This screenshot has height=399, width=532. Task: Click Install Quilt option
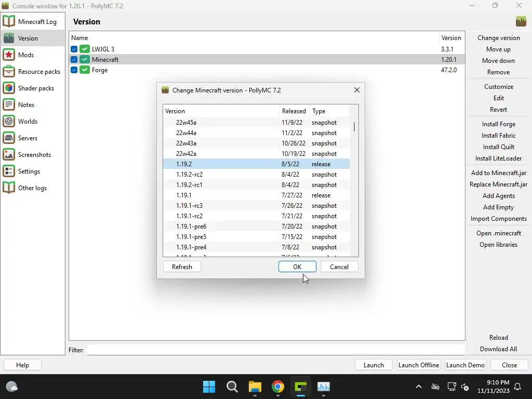tap(498, 147)
